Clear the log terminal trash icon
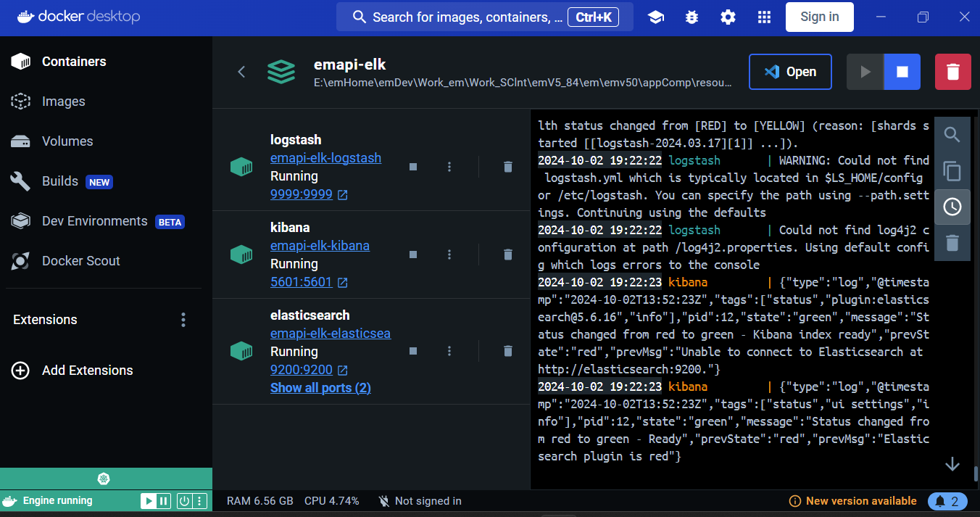This screenshot has height=517, width=980. pyautogui.click(x=952, y=243)
